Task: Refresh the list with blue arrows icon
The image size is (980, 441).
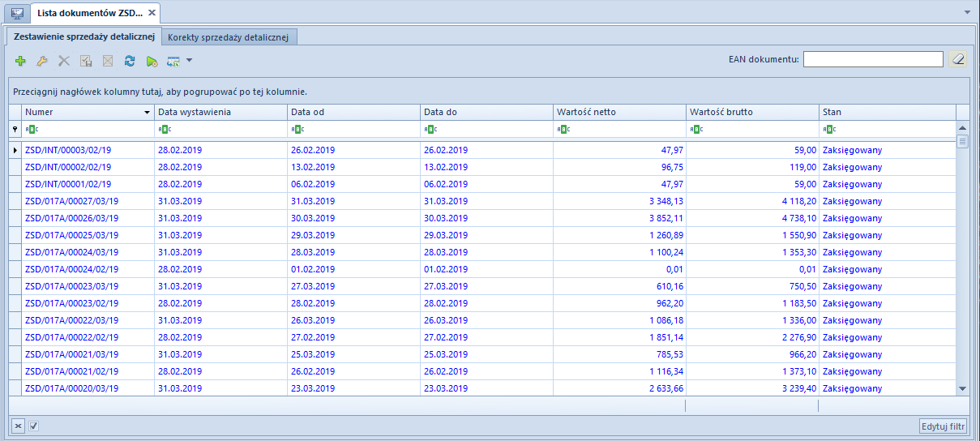Action: (x=130, y=61)
